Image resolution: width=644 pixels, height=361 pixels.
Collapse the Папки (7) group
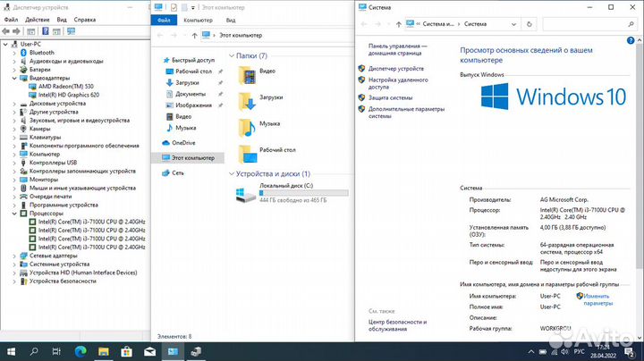[232, 55]
